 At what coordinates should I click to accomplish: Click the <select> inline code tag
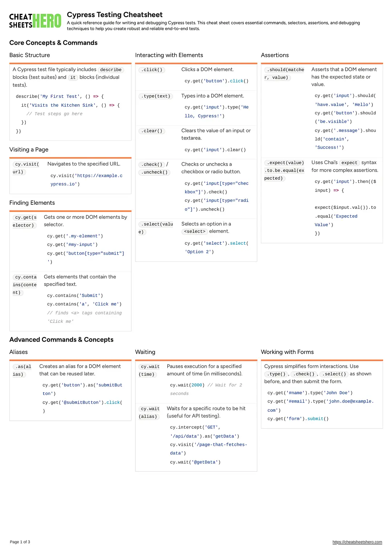click(195, 232)
